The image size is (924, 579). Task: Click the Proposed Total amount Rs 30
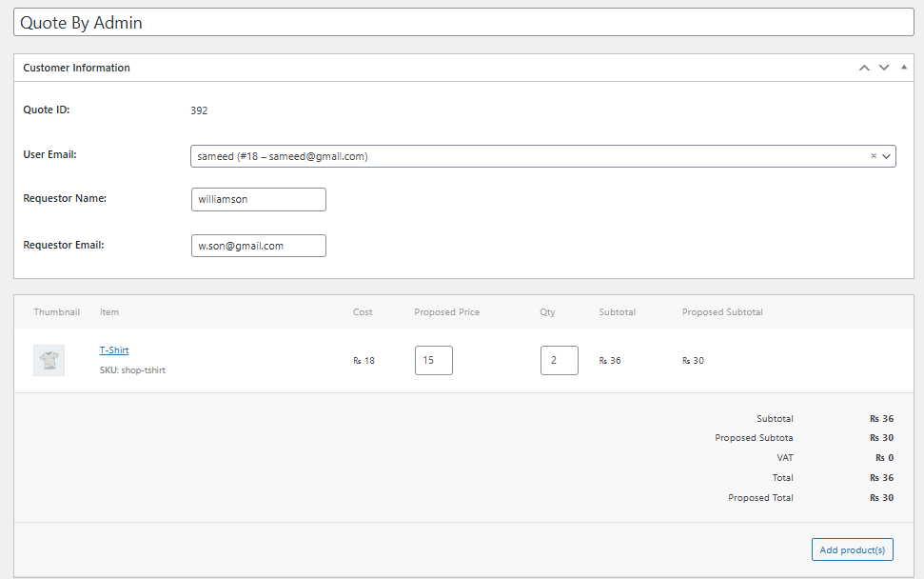click(x=882, y=497)
